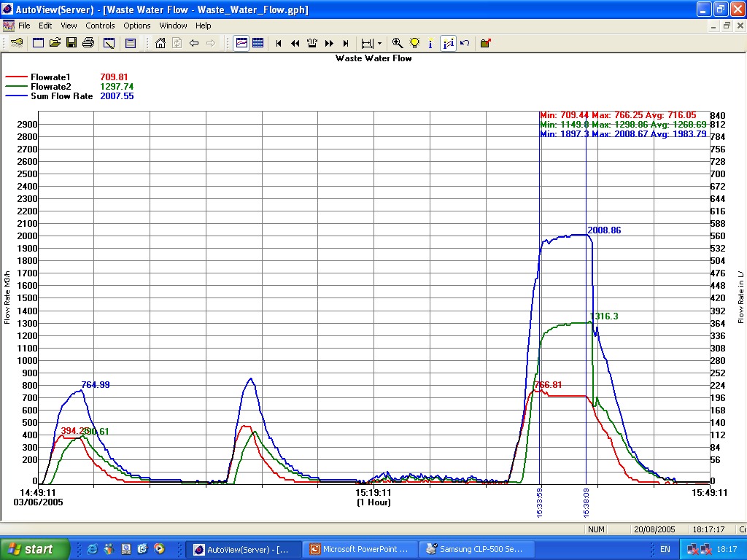Viewport: 747px width, 560px height.
Task: Step fast forward in time
Action: tap(329, 43)
